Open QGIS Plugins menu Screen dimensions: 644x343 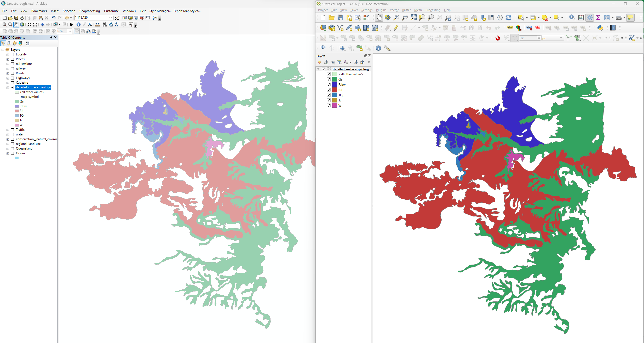[x=381, y=10]
